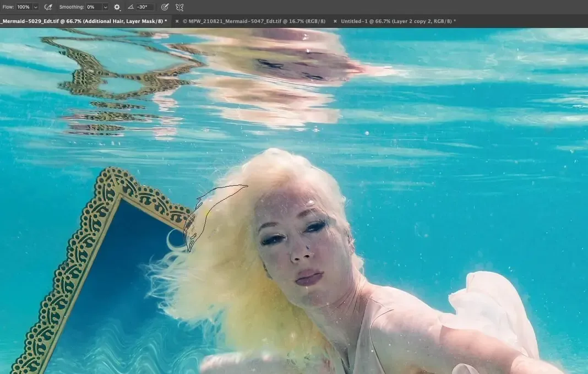The height and width of the screenshot is (374, 588).
Task: Expand the Flow percentage dropdown
Action: coord(36,7)
